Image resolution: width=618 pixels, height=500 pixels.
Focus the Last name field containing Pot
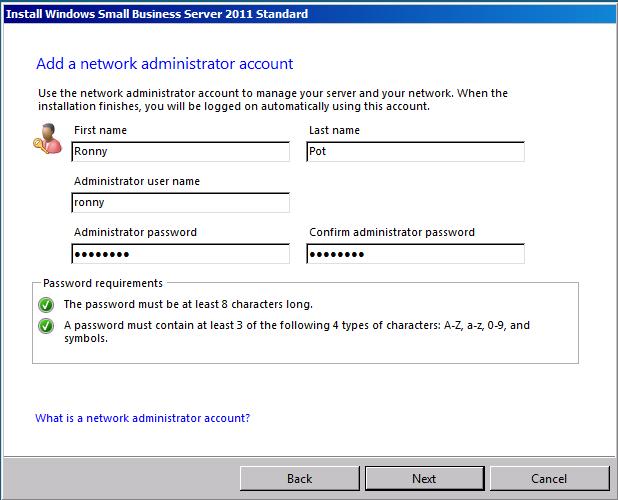(415, 152)
